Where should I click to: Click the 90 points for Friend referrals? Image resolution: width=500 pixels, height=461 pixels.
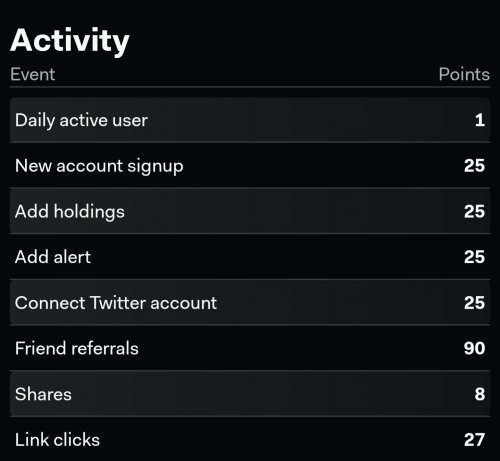pyautogui.click(x=474, y=348)
